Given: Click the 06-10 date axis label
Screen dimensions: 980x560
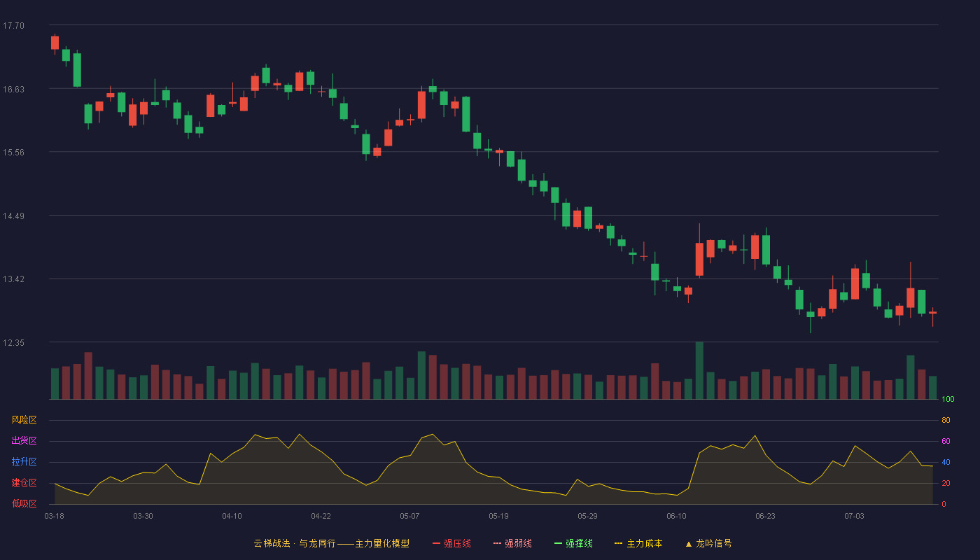Looking at the screenshot, I should (x=677, y=516).
